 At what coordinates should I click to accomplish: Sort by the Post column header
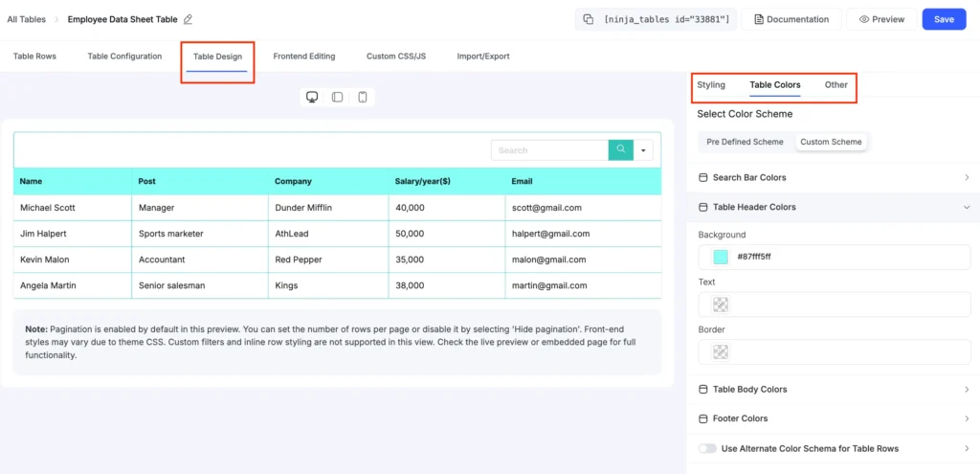tap(200, 181)
